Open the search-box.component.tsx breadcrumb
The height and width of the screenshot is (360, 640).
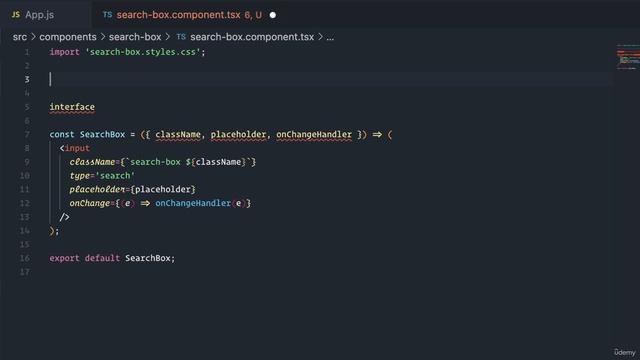tap(252, 37)
